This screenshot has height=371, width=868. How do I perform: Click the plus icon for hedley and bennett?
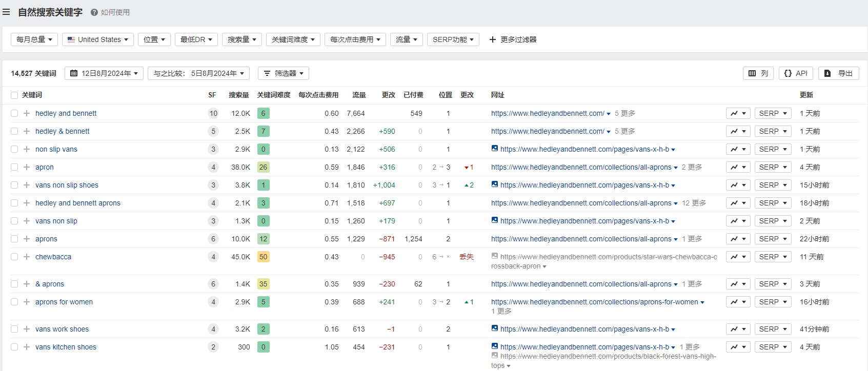point(27,113)
